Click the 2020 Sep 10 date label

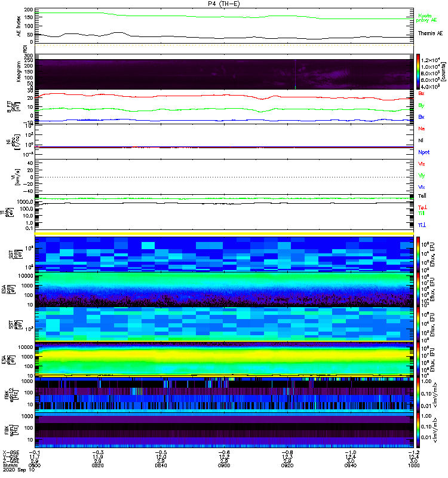[19, 470]
